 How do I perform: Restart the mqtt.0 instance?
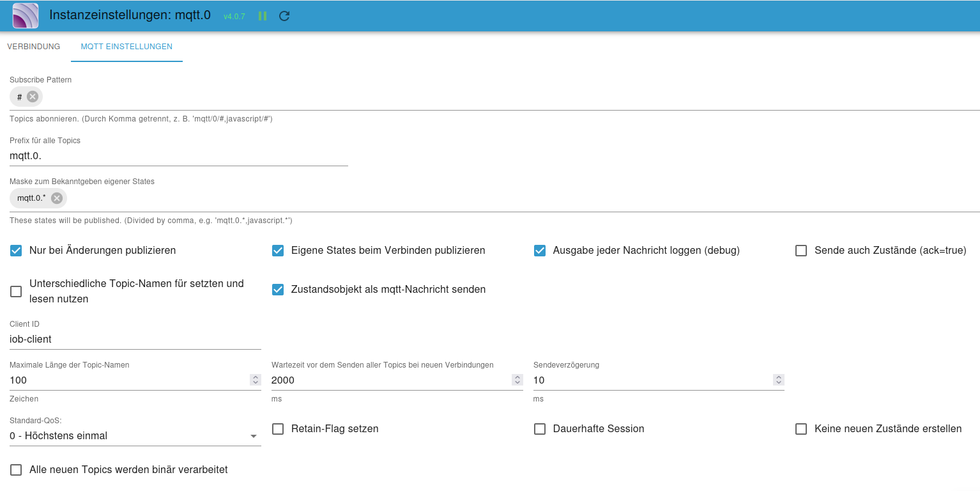click(x=284, y=16)
